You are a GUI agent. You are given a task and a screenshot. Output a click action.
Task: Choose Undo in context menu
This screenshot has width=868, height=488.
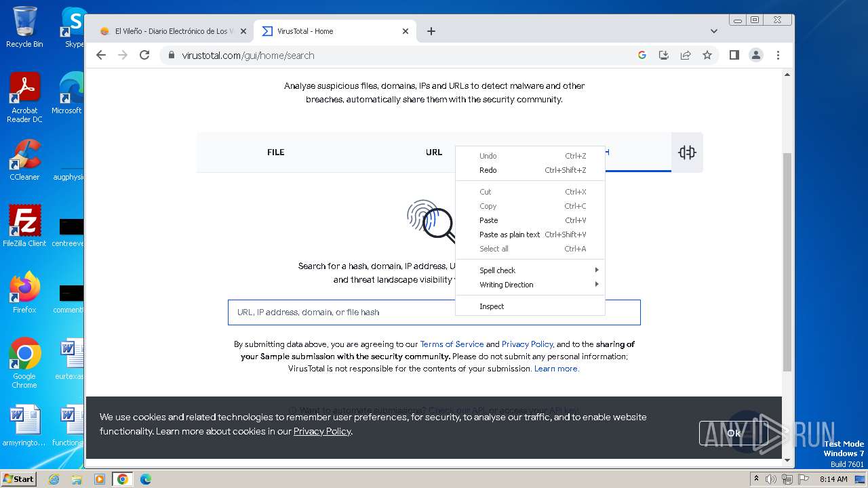530,156
